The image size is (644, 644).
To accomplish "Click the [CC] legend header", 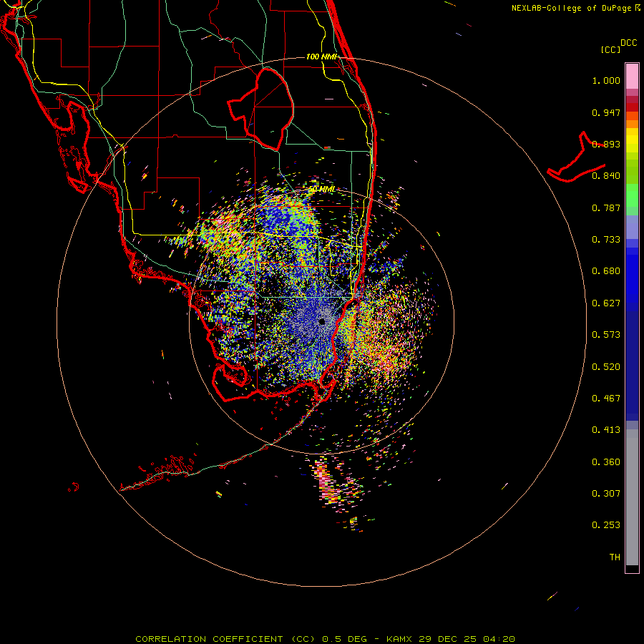I will point(610,49).
